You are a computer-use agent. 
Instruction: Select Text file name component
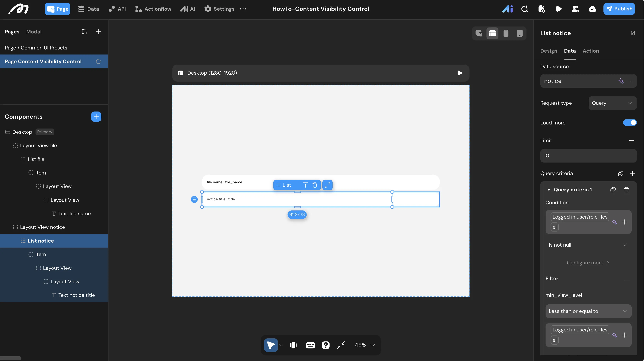[x=54, y=214]
